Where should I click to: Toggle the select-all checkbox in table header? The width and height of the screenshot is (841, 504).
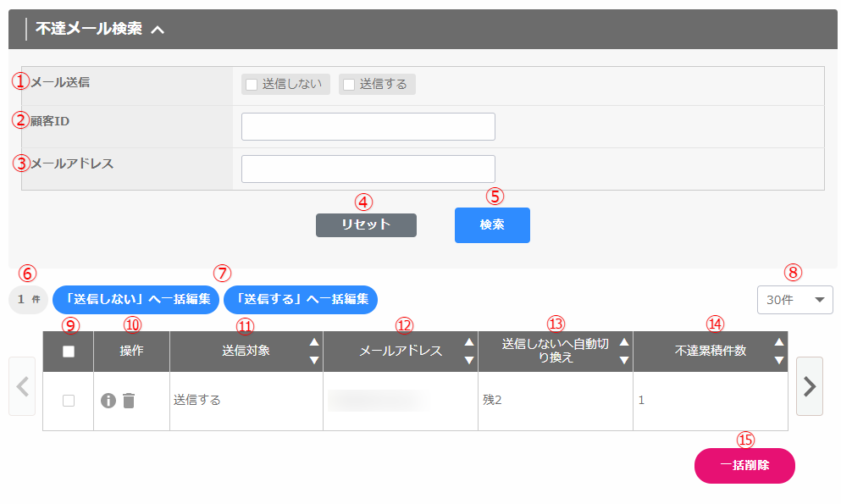point(69,352)
